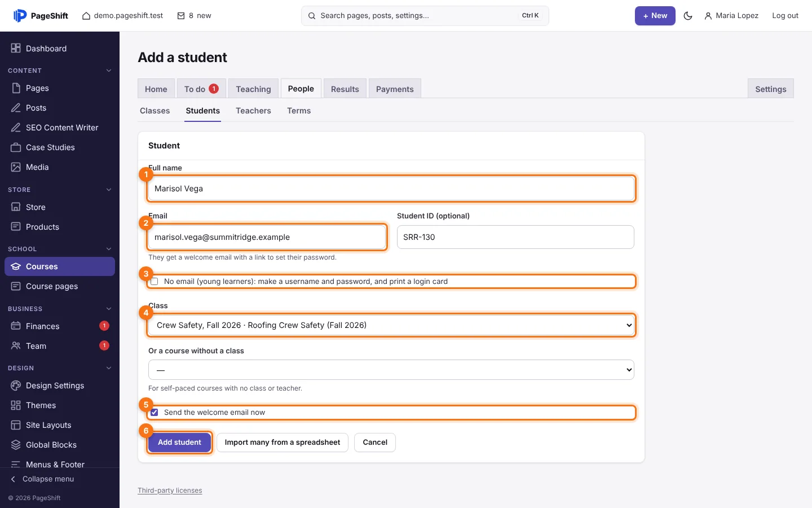Open the Third-party licenses link
The width and height of the screenshot is (812, 508).
point(170,491)
